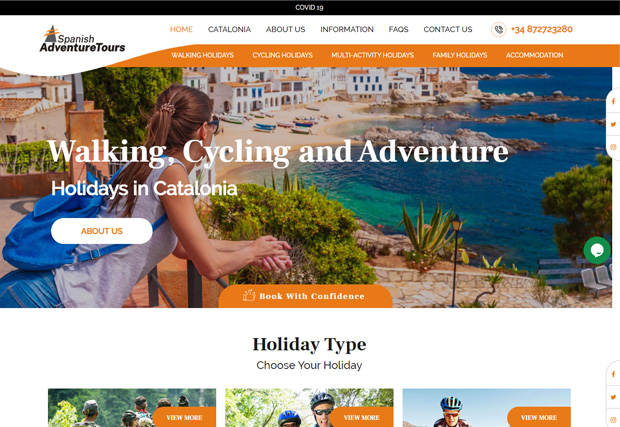Viewport: 620px width, 427px height.
Task: Open the Walking Holidays tab
Action: [202, 55]
